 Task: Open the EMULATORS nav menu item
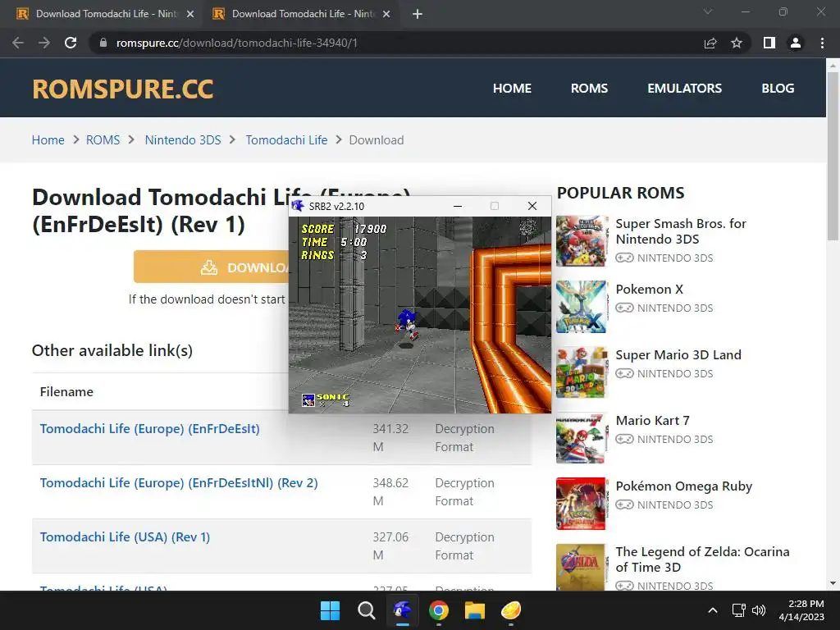point(685,89)
